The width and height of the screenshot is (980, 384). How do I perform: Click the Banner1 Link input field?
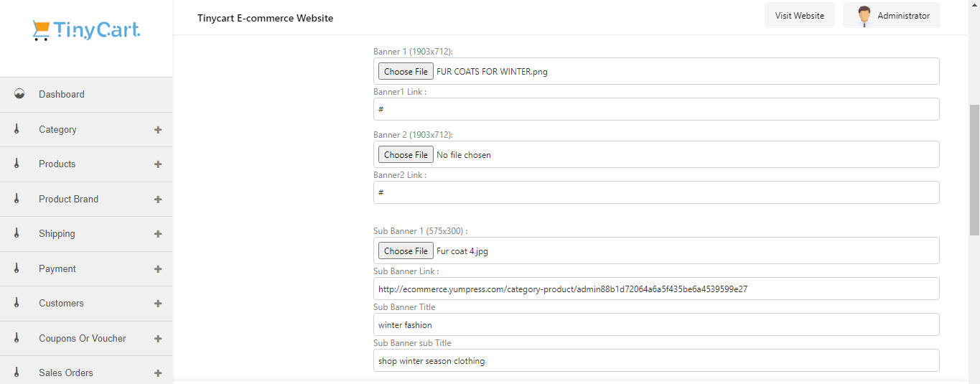656,109
